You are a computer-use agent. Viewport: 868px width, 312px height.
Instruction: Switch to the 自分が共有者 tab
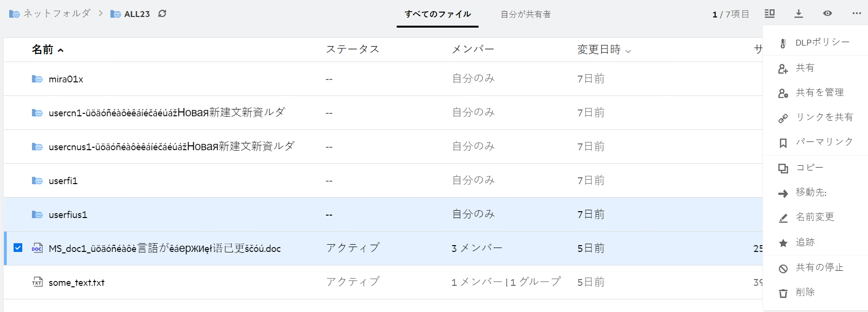526,15
